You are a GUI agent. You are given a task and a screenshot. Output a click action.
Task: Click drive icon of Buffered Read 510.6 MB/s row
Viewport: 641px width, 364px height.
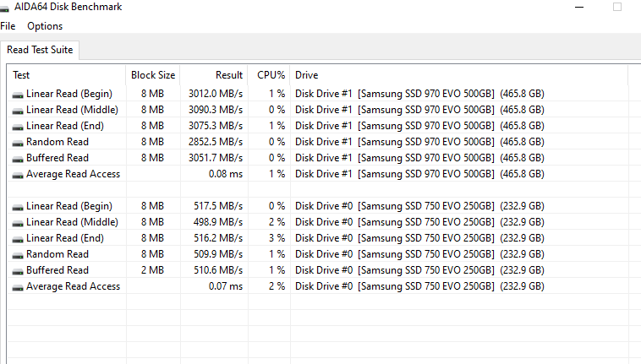(18, 272)
